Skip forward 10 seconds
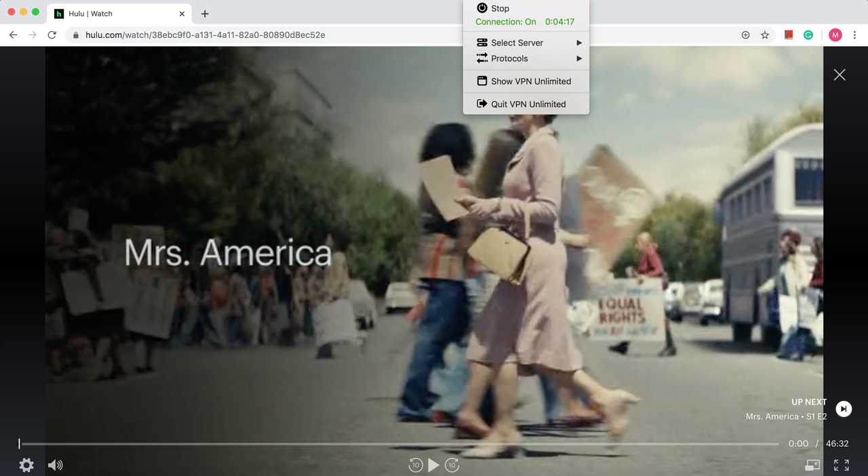Image resolution: width=868 pixels, height=476 pixels. (x=452, y=465)
